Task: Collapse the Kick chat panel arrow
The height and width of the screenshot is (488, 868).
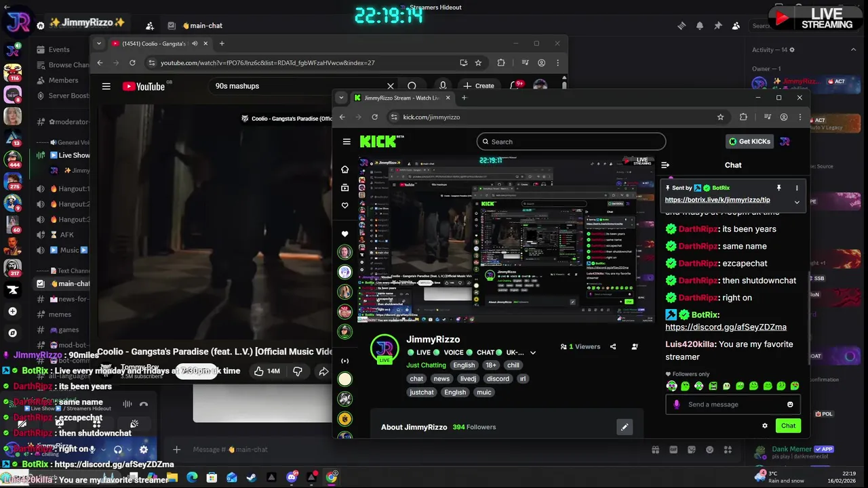Action: coord(665,165)
